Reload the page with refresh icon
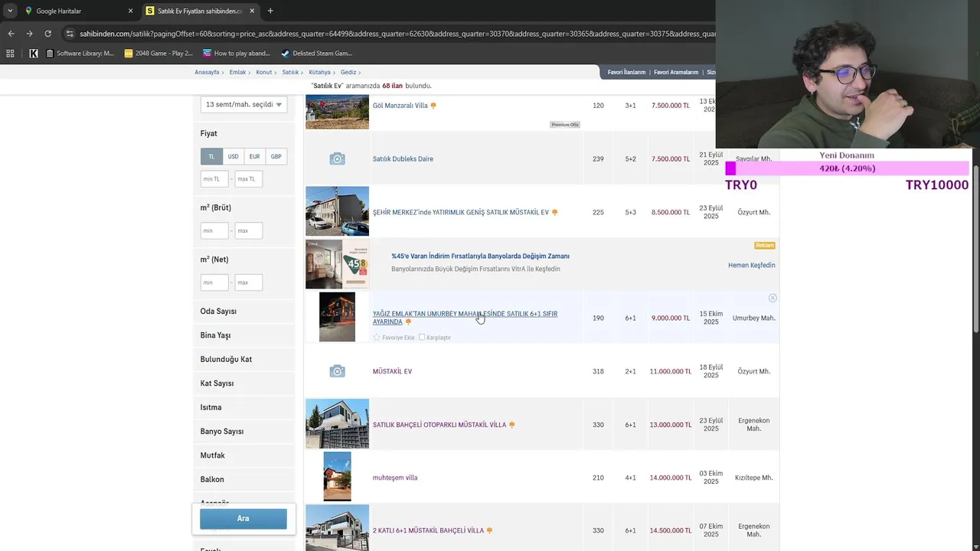Screen dimensions: 980x551 point(47,34)
